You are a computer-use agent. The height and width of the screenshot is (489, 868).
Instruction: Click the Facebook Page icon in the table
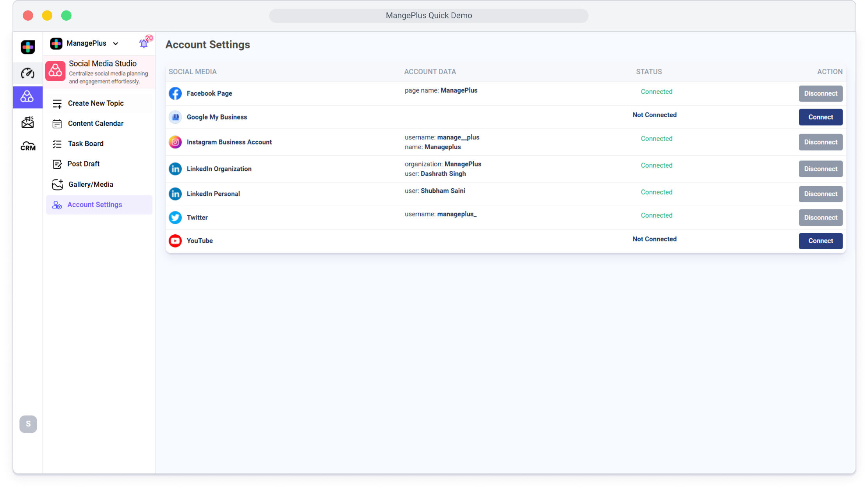(175, 93)
